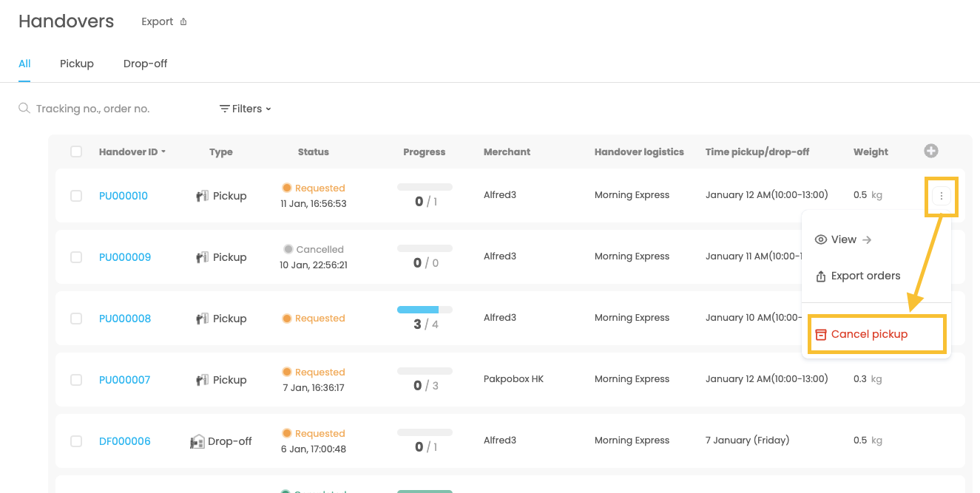980x493 pixels.
Task: Sort by the Handover ID column arrow
Action: [x=163, y=152]
